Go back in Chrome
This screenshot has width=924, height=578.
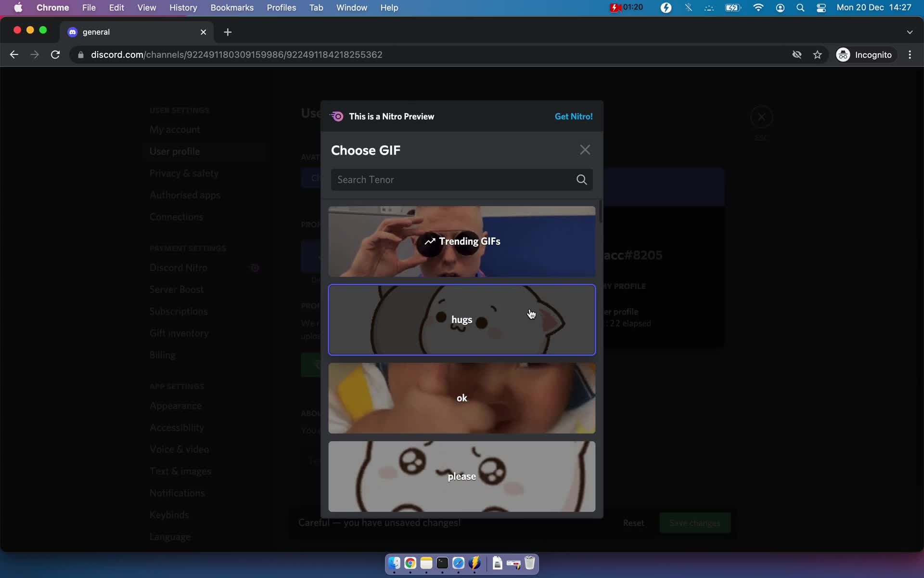14,54
